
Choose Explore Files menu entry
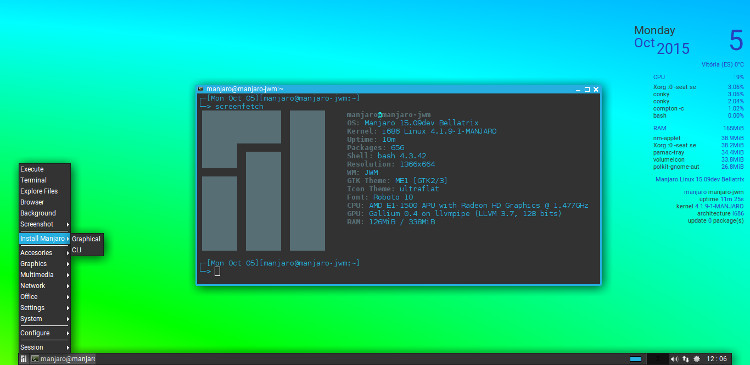point(44,191)
